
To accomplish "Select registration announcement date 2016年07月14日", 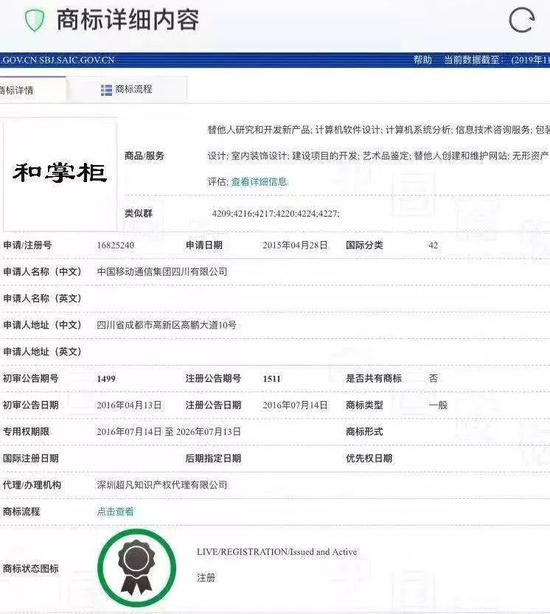I will (295, 405).
